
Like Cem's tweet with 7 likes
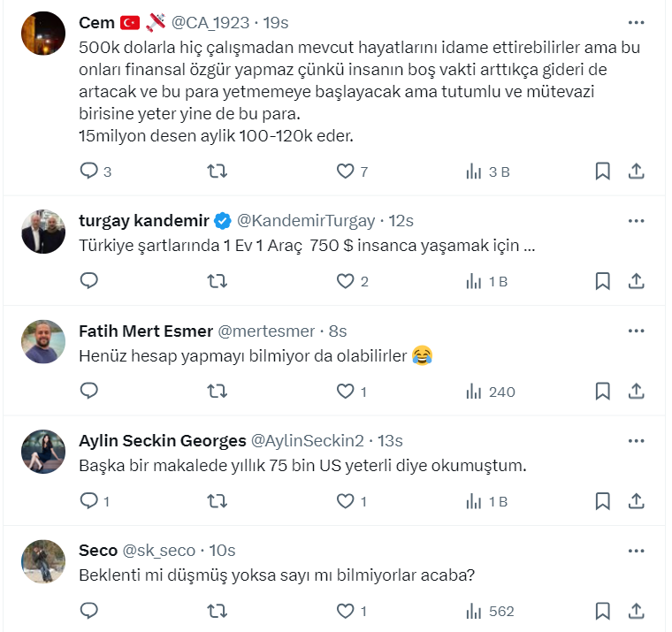pos(345,171)
